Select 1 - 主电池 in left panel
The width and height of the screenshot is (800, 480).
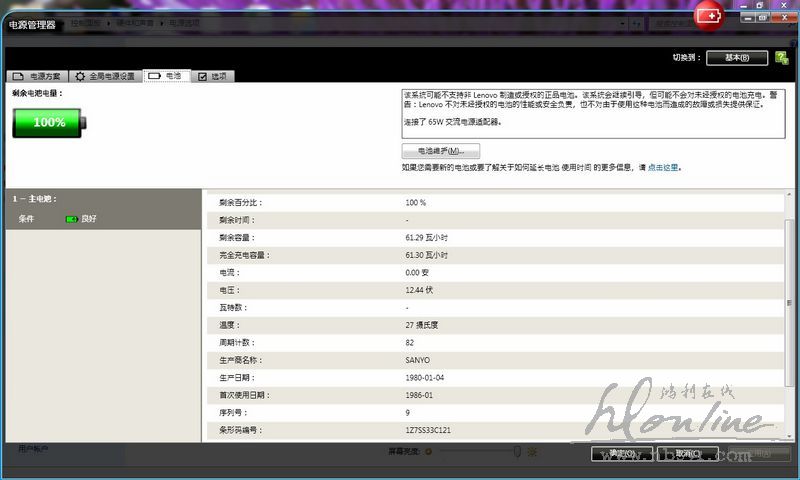pos(40,199)
